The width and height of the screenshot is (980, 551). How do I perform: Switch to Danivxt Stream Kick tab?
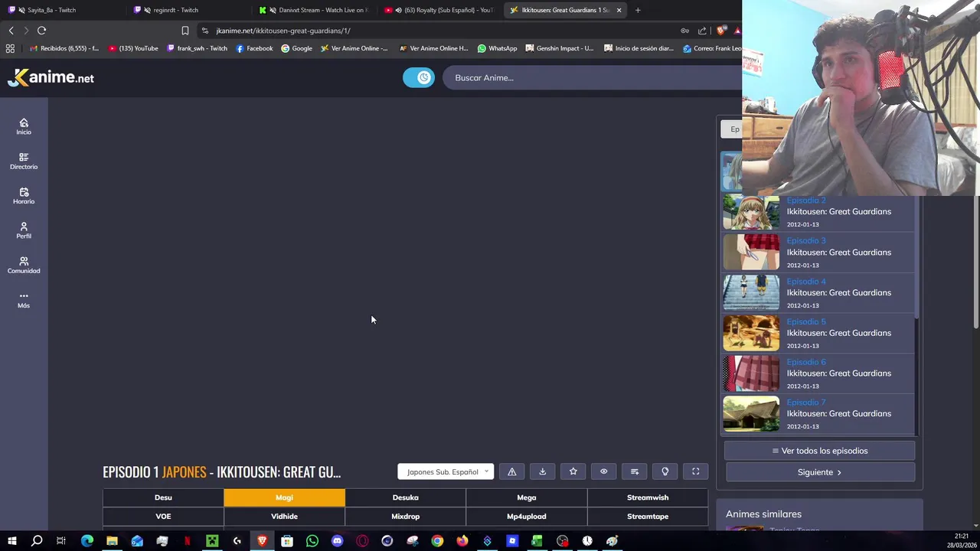[x=314, y=10]
